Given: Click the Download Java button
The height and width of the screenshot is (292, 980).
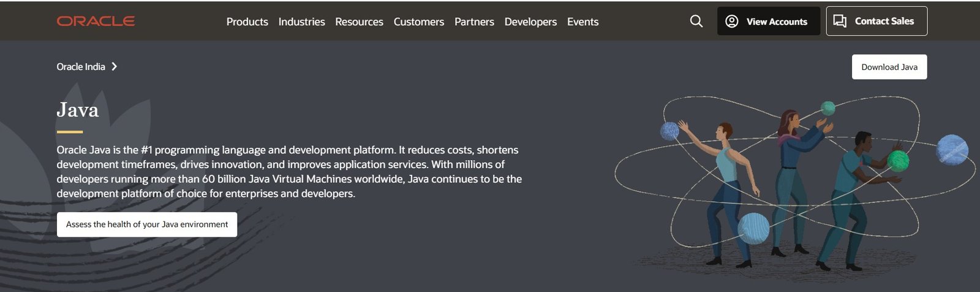Looking at the screenshot, I should pos(889,67).
